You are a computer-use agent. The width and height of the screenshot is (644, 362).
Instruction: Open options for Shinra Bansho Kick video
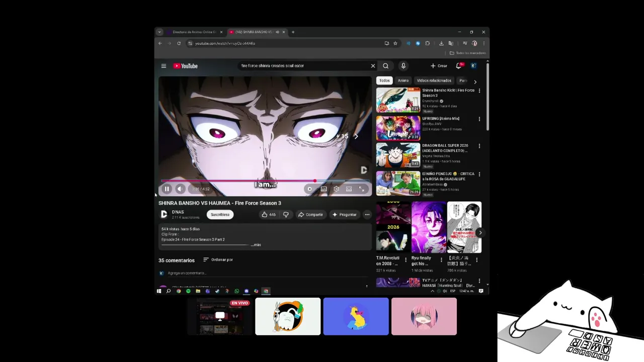click(x=479, y=91)
